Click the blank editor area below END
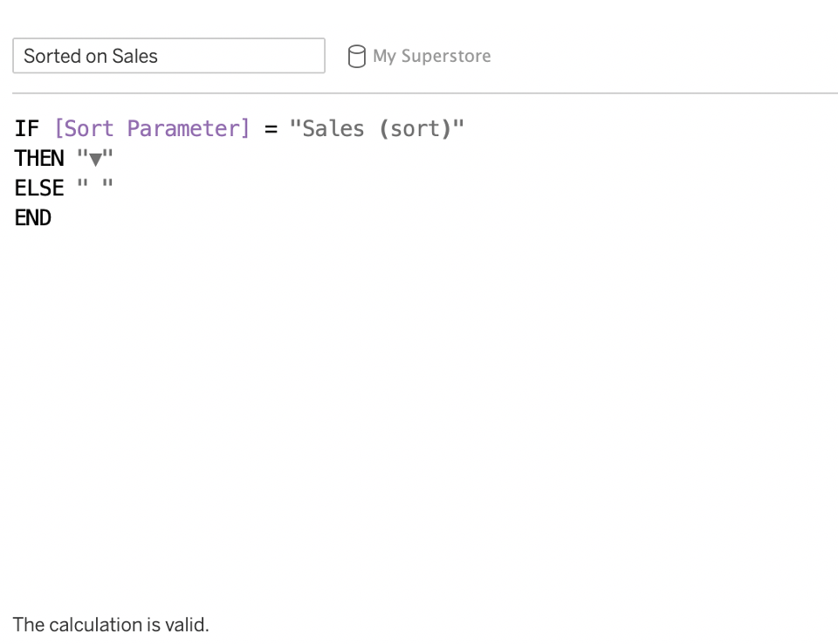This screenshot has width=838, height=644. pyautogui.click(x=419, y=406)
